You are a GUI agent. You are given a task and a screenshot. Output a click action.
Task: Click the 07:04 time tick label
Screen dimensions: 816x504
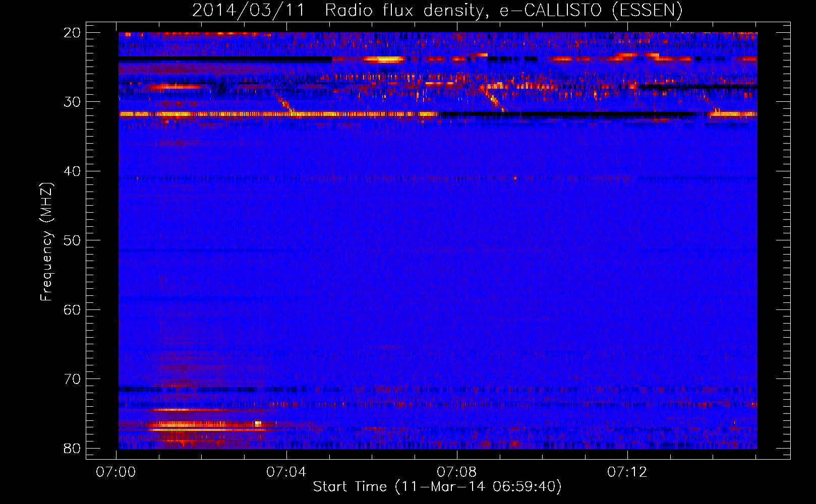click(286, 472)
